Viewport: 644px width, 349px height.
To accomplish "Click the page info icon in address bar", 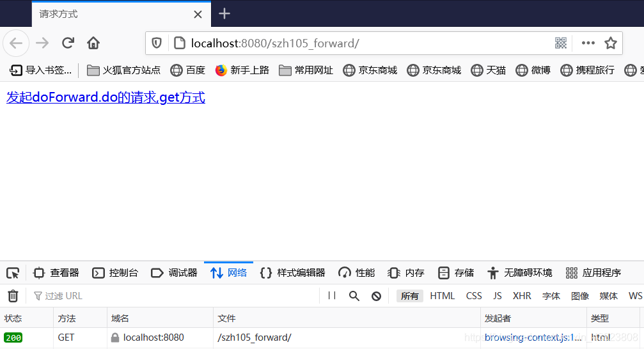I will tap(180, 43).
